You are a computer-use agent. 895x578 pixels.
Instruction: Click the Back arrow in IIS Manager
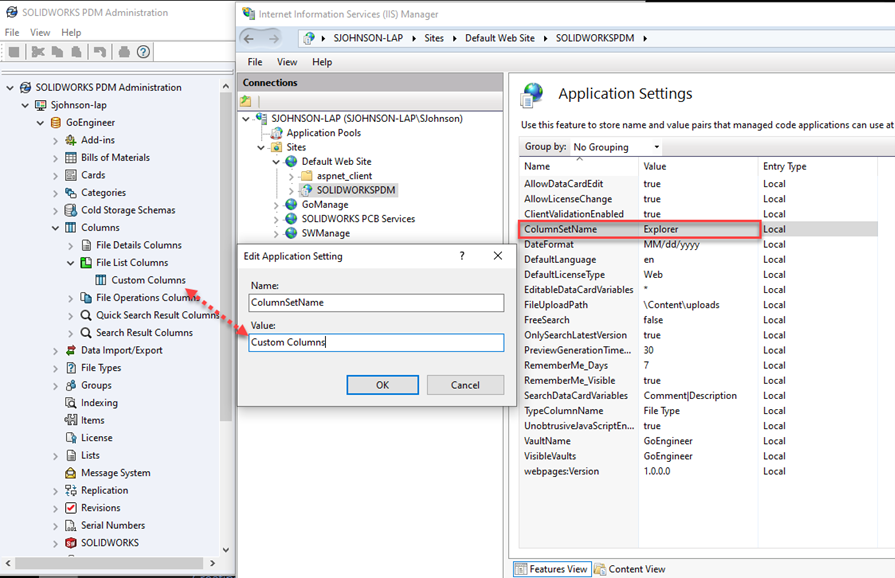click(249, 38)
